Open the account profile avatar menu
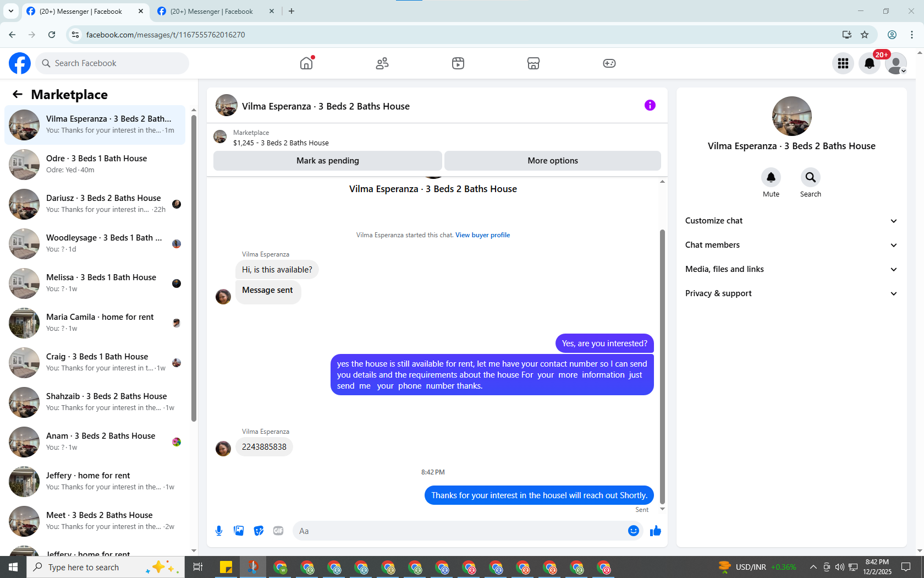Image resolution: width=924 pixels, height=578 pixels. (x=896, y=63)
